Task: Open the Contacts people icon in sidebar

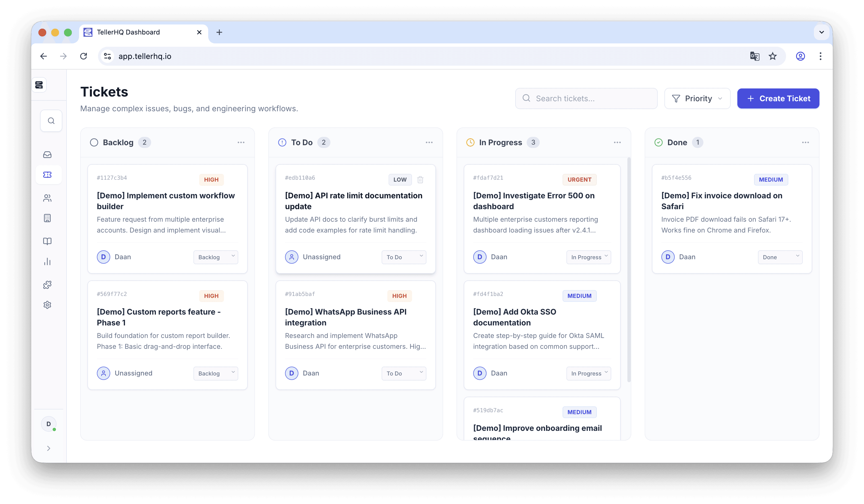Action: coord(47,198)
